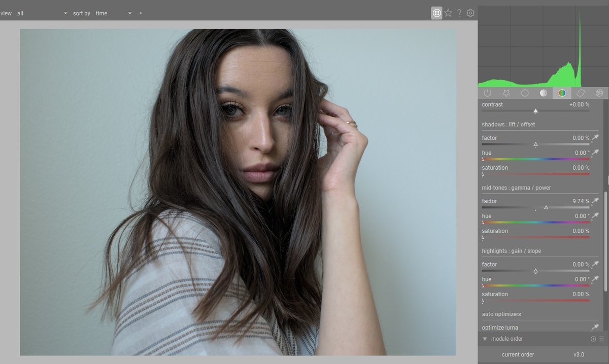
Task: Click the 'optimize luma' label
Action: 500,327
